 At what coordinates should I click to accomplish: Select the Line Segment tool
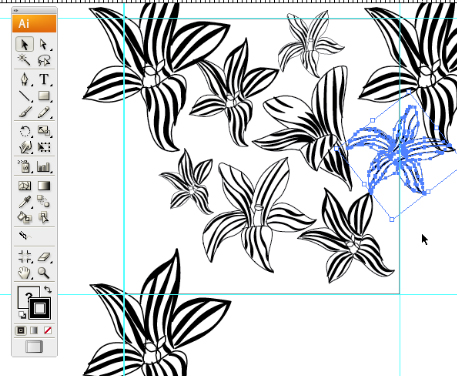tap(24, 96)
